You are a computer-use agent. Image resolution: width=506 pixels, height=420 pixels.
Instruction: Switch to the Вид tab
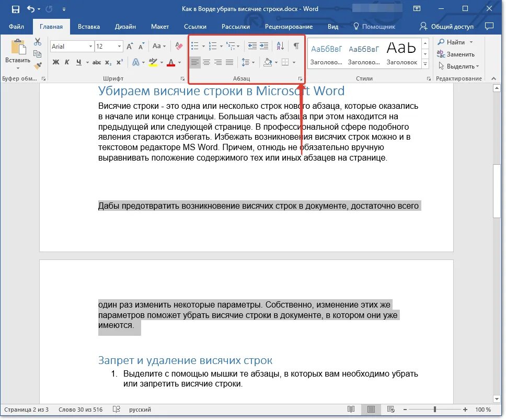(333, 27)
